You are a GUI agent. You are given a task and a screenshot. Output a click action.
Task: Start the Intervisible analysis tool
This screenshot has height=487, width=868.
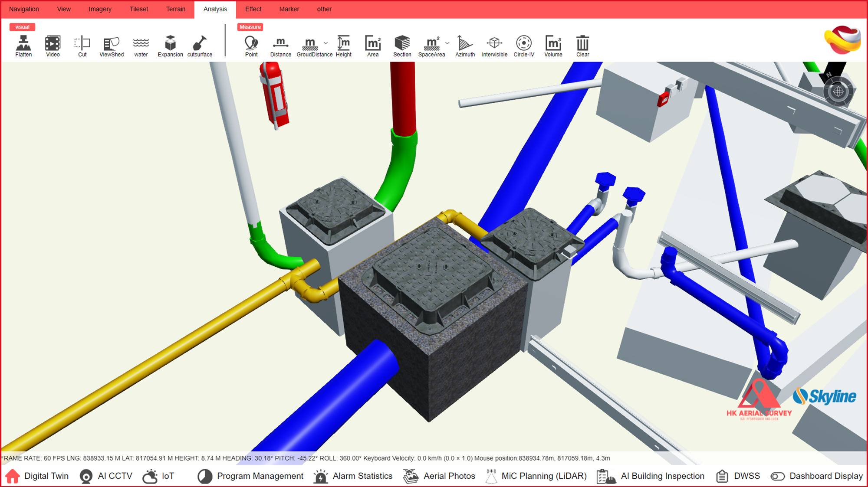click(x=494, y=46)
